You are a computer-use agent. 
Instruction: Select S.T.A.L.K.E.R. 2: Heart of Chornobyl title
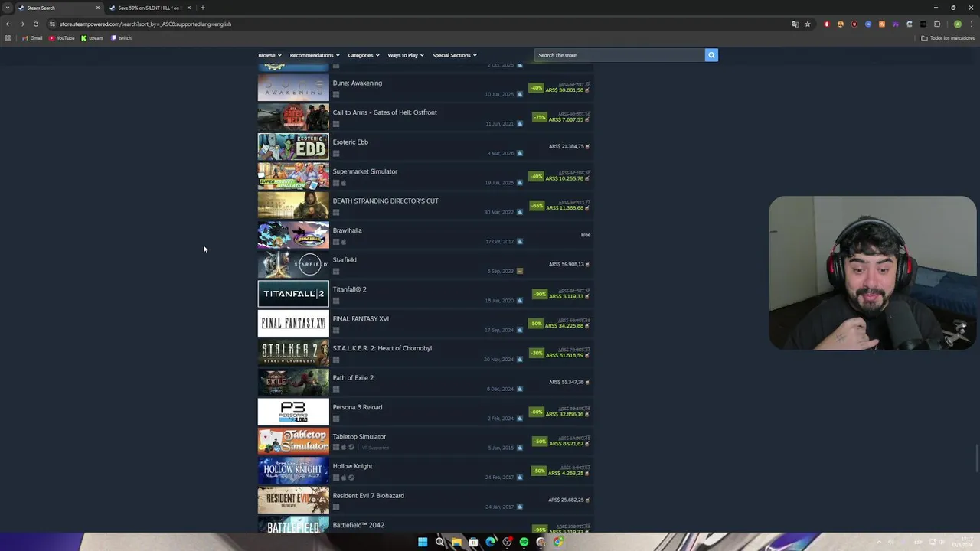click(382, 348)
